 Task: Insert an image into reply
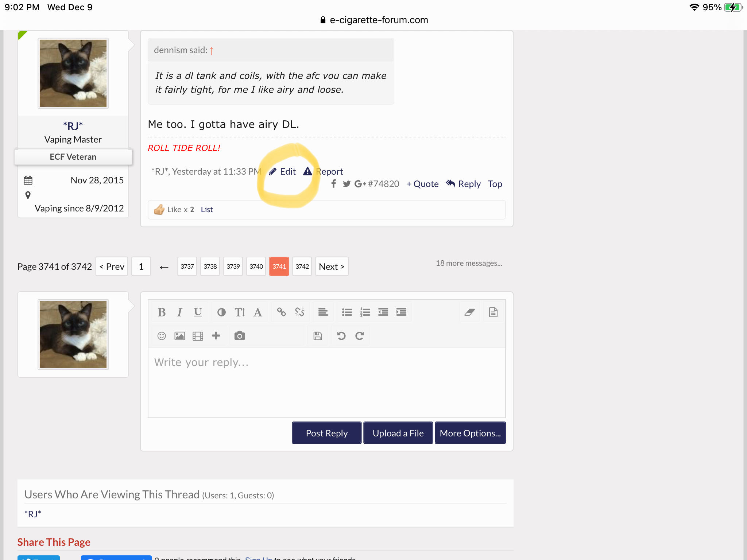pos(179,336)
